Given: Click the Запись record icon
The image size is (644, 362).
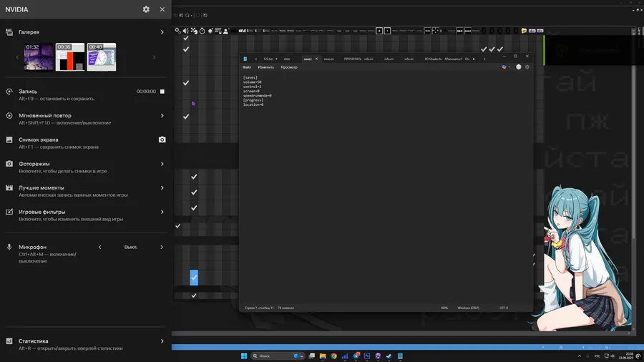Looking at the screenshot, I should click(x=9, y=92).
